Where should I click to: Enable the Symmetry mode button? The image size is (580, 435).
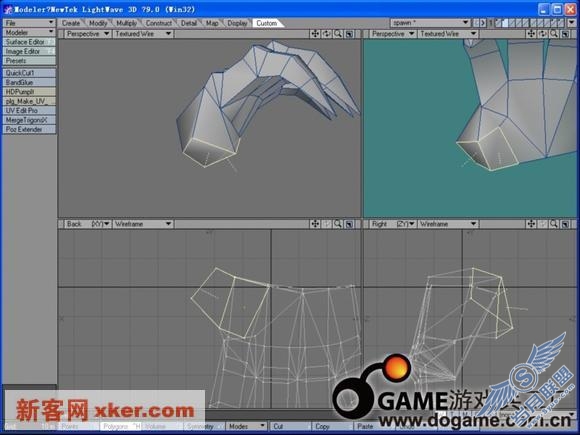click(x=203, y=426)
